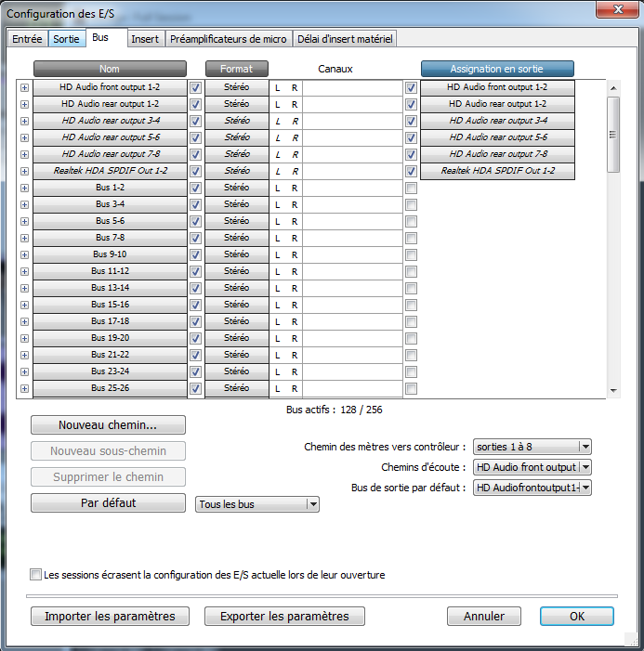The width and height of the screenshot is (644, 651).
Task: Enable output assignment checkbox for Bus 5-6
Action: click(411, 221)
